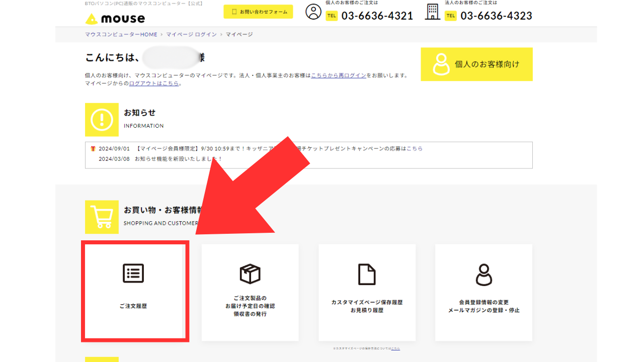Image resolution: width=644 pixels, height=362 pixels.
Task: Click the マイページ breadcrumb text
Action: 239,35
